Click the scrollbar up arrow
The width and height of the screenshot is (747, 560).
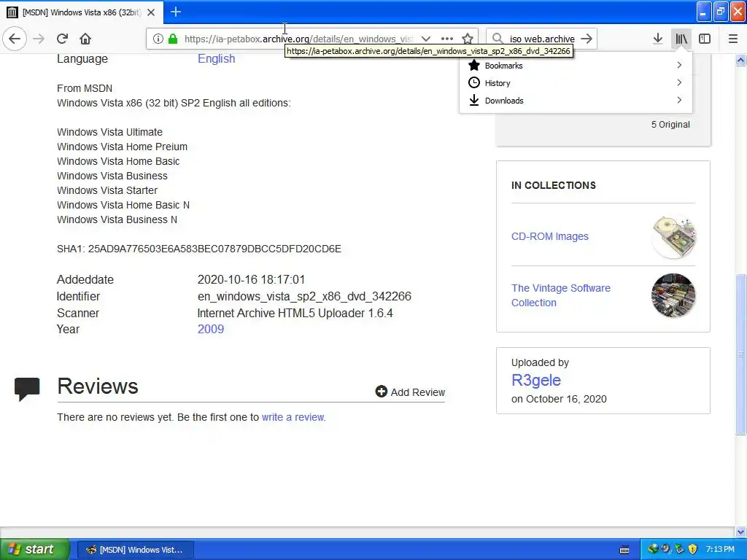click(x=740, y=60)
